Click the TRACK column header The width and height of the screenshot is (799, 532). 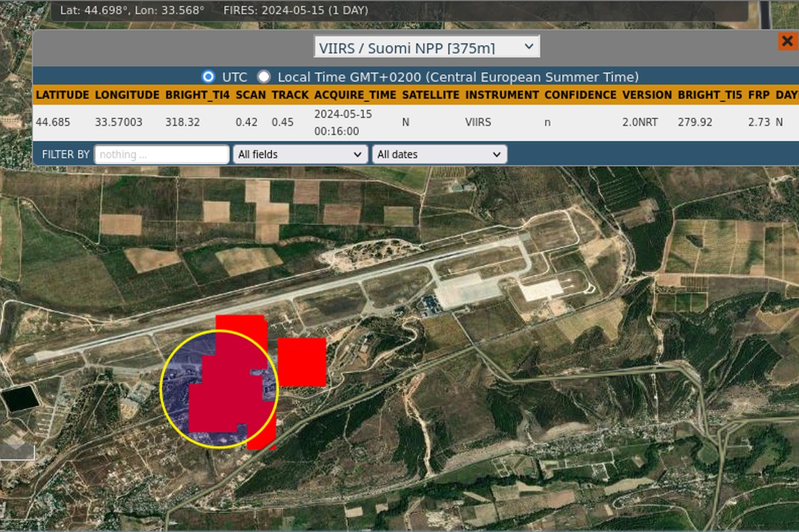pyautogui.click(x=290, y=95)
